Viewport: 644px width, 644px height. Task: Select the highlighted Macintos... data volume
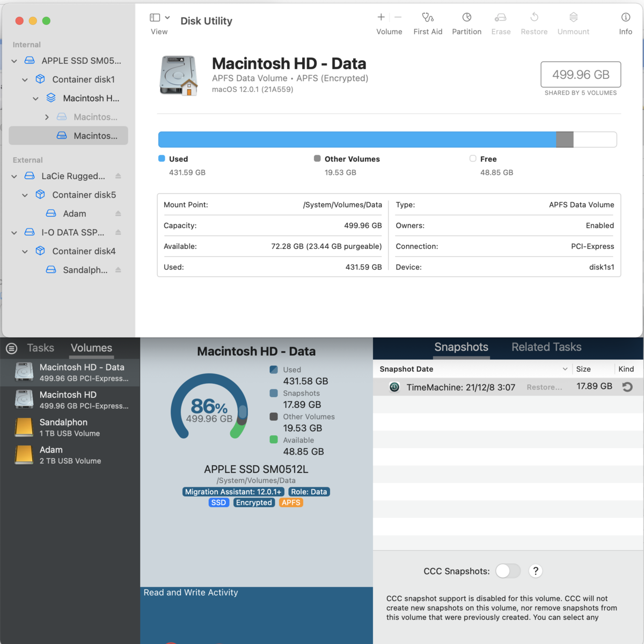click(x=68, y=136)
